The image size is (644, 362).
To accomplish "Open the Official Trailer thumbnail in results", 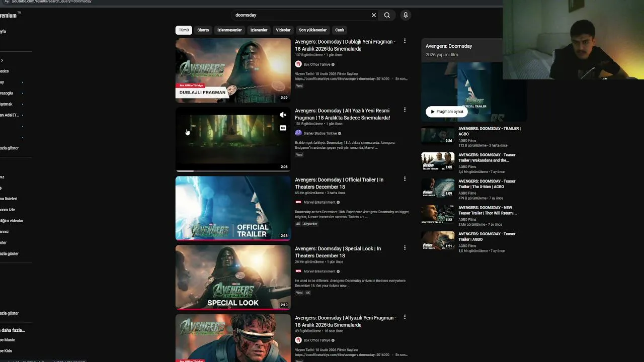I will (233, 208).
